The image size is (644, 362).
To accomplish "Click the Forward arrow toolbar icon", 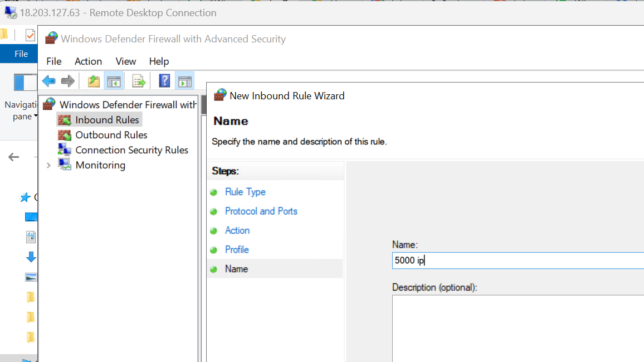I will pos(68,81).
